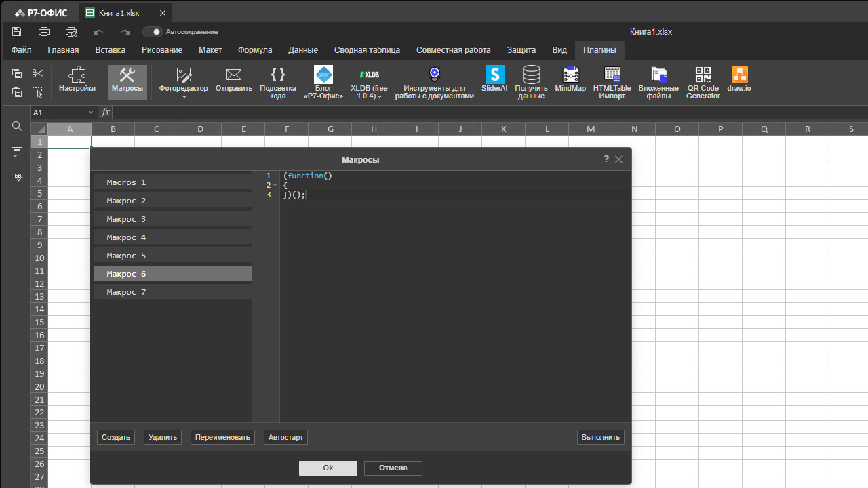Toggle the Autosave switch
Viewport: 868px width, 488px height.
point(153,32)
